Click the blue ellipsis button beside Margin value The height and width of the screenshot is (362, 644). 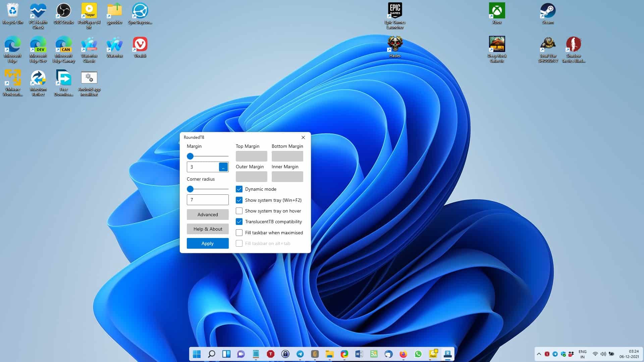click(223, 167)
